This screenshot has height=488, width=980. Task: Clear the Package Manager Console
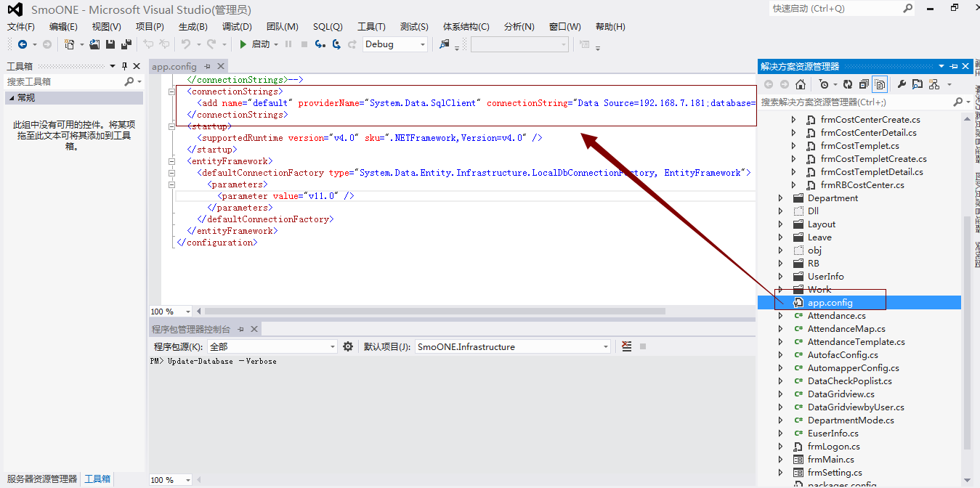[627, 347]
